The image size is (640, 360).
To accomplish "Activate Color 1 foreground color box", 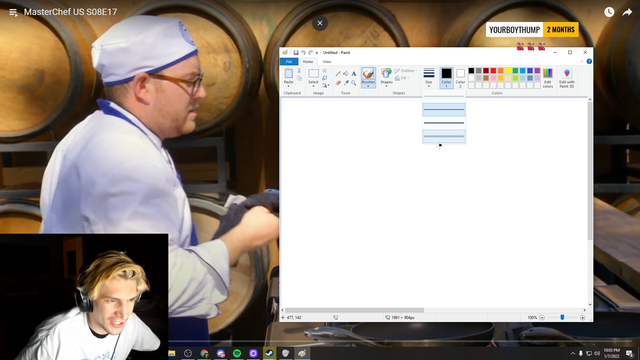I will (447, 78).
